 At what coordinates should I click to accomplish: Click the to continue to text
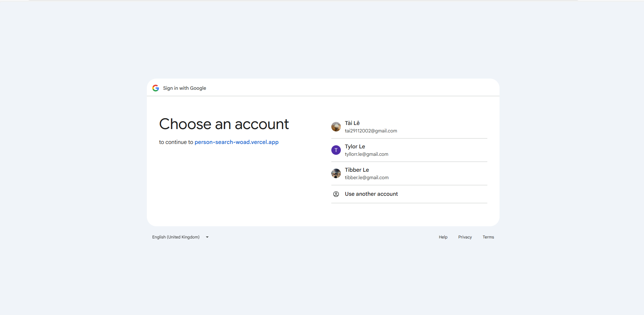coord(176,142)
